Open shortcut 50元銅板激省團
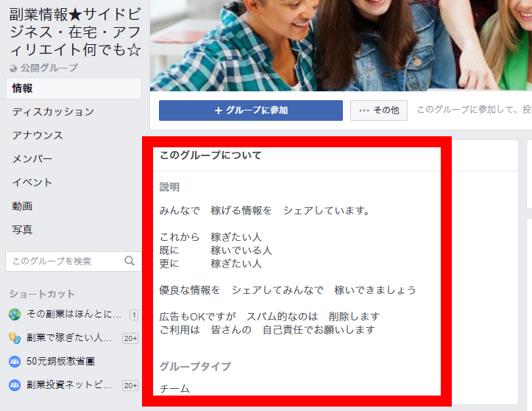This screenshot has width=532, height=411. [x=60, y=361]
